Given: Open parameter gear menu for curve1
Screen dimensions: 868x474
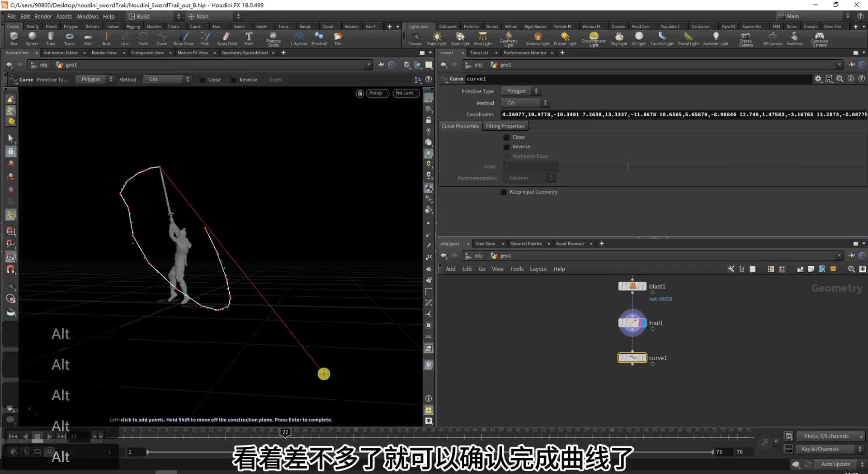Looking at the screenshot, I should 818,79.
